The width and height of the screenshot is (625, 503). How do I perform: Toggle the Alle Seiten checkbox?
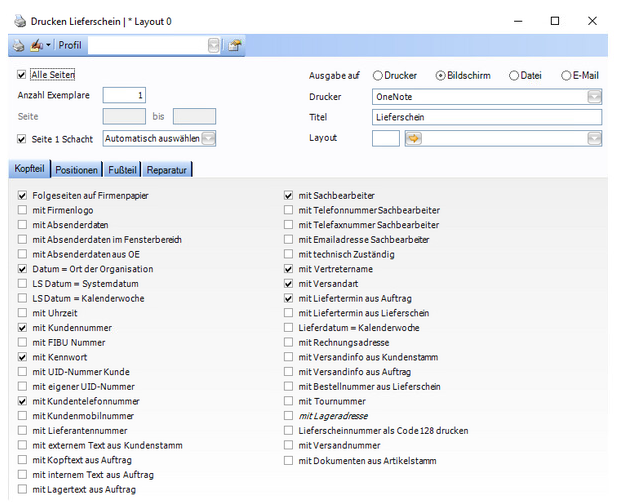[x=23, y=74]
